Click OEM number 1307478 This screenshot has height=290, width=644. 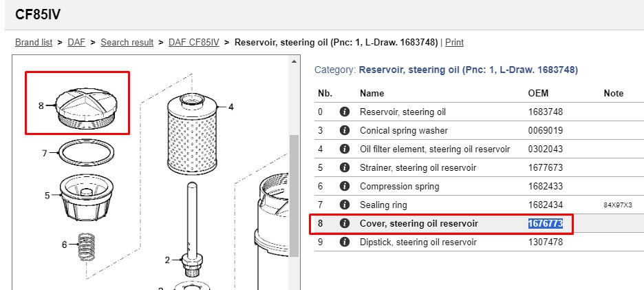tap(546, 242)
